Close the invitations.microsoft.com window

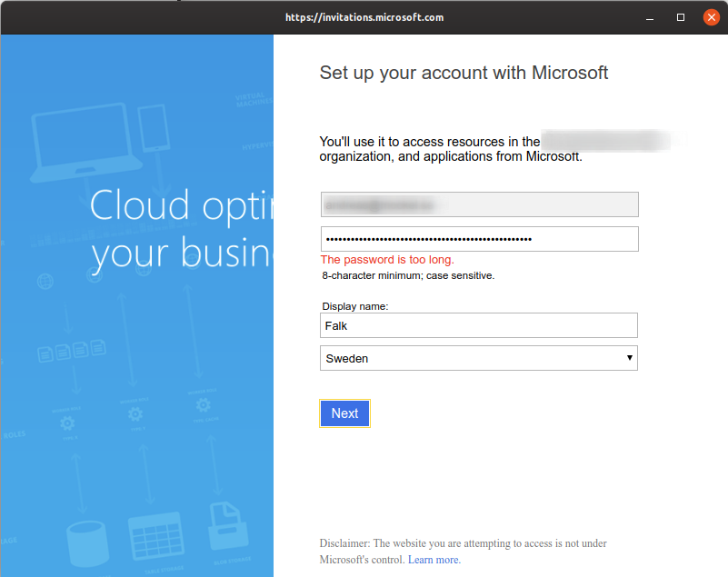click(712, 17)
